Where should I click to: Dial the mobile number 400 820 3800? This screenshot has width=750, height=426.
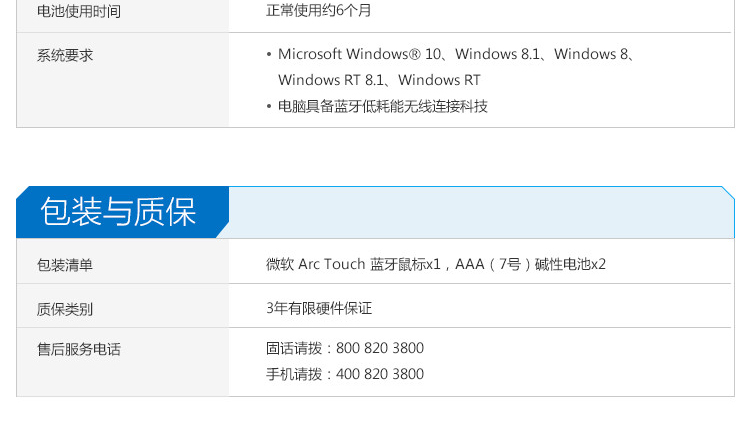pyautogui.click(x=380, y=374)
